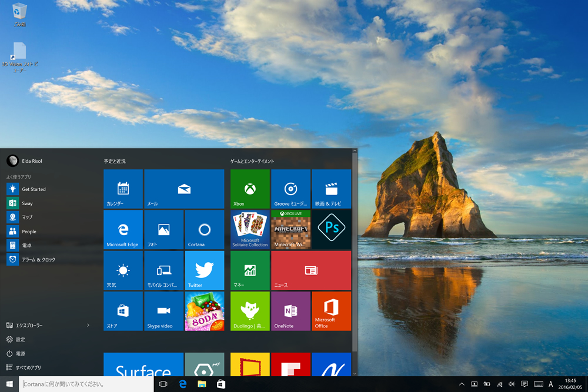Click the Start menu scrollbar up arrow
Screen dimensions: 588x392
click(355, 151)
